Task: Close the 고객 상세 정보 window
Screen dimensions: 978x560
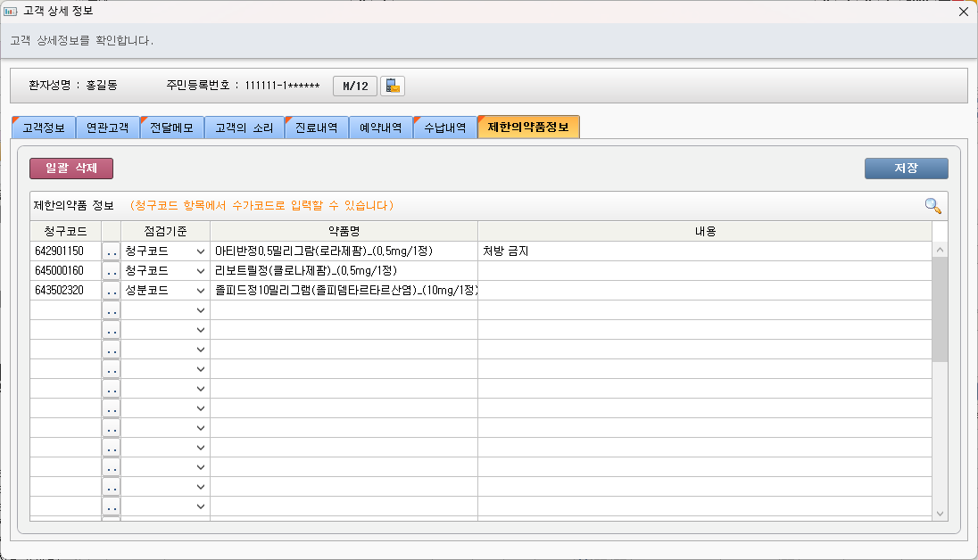Action: 963,12
